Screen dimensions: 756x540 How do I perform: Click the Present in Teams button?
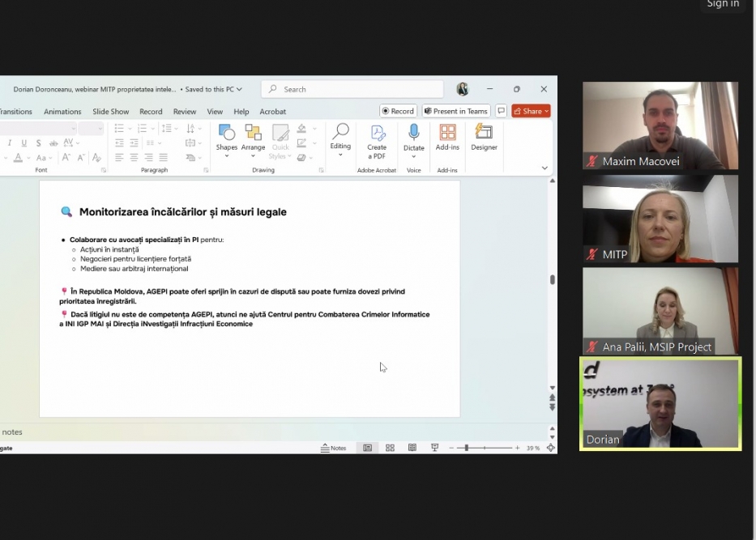pos(455,111)
